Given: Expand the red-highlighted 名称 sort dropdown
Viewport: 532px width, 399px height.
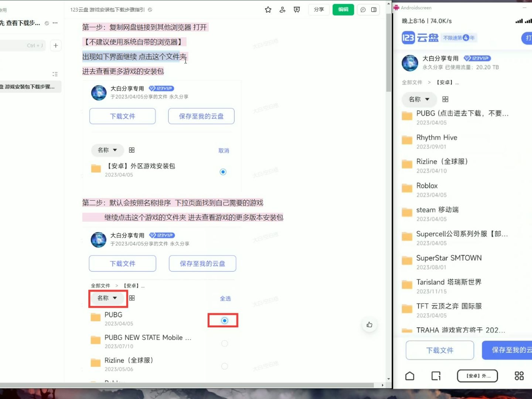Looking at the screenshot, I should [x=108, y=298].
